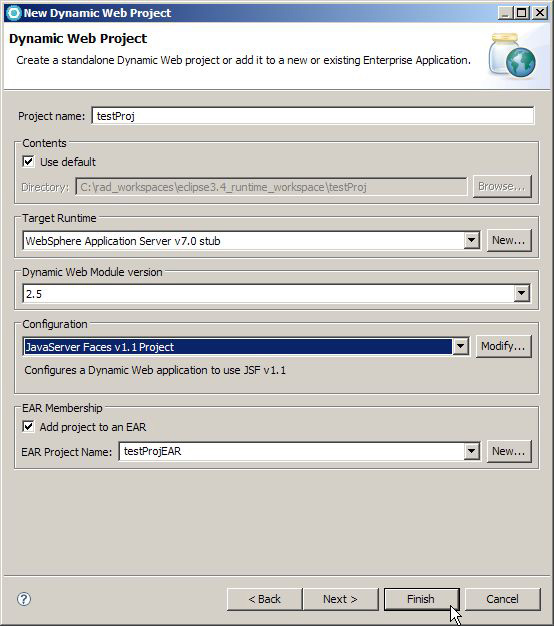
Task: Open Dynamic Web Module version dropdown
Action: tap(521, 293)
